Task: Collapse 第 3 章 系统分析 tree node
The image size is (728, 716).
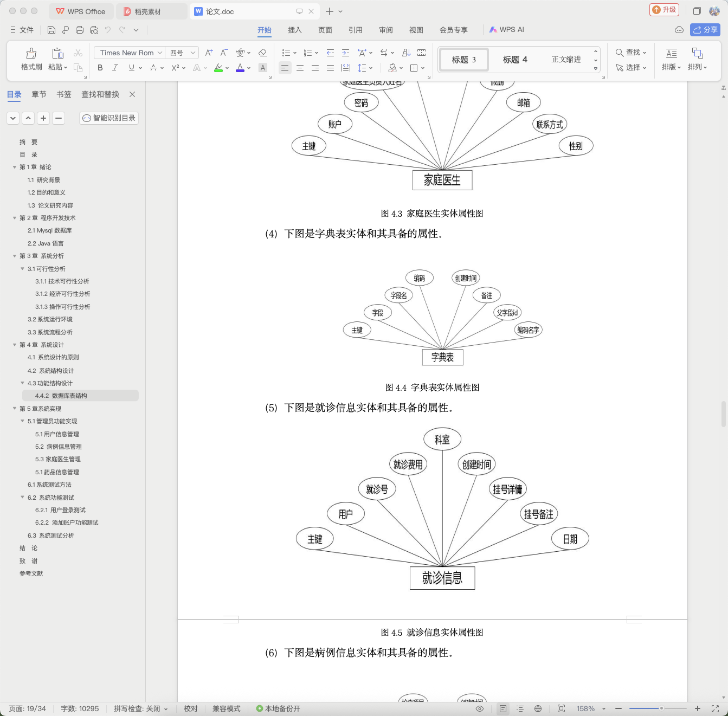Action: 15,256
